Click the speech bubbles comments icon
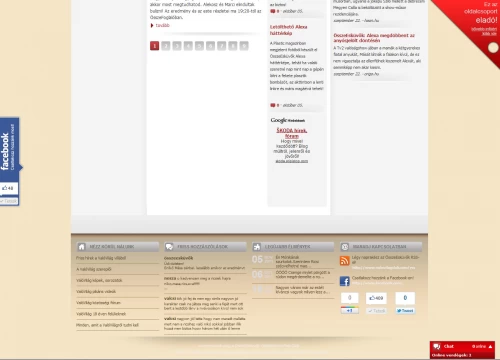This screenshot has height=360, width=500. (169, 247)
